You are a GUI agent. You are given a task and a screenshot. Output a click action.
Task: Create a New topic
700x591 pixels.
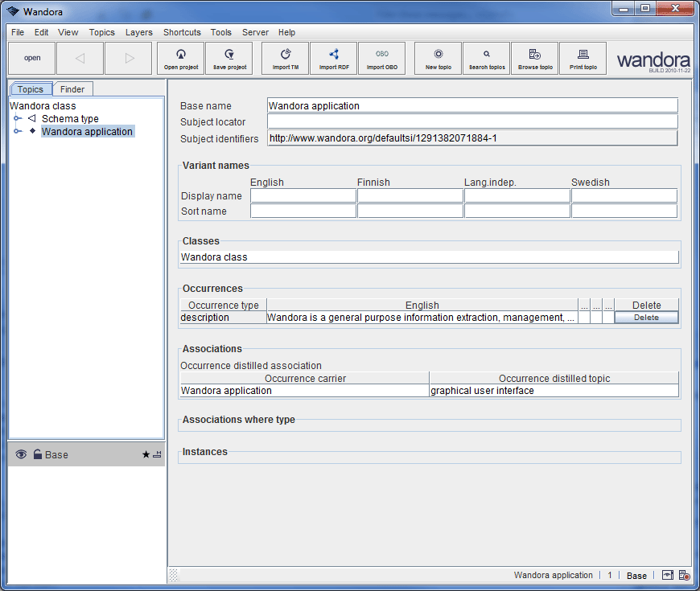pyautogui.click(x=437, y=58)
